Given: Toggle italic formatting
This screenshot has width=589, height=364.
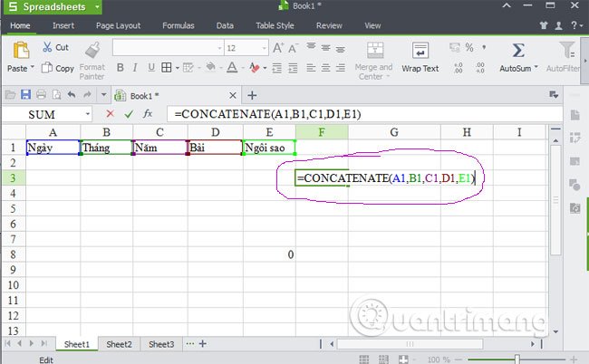Looking at the screenshot, I should pyautogui.click(x=135, y=68).
